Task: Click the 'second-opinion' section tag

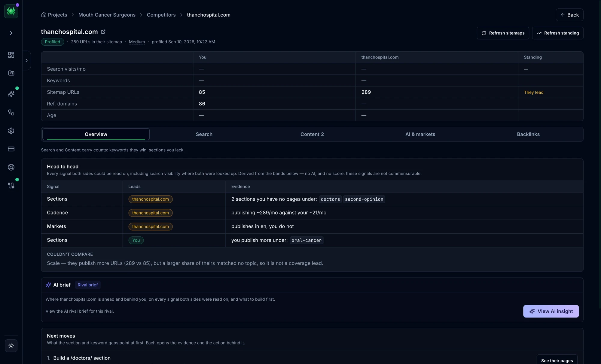Action: (x=364, y=199)
